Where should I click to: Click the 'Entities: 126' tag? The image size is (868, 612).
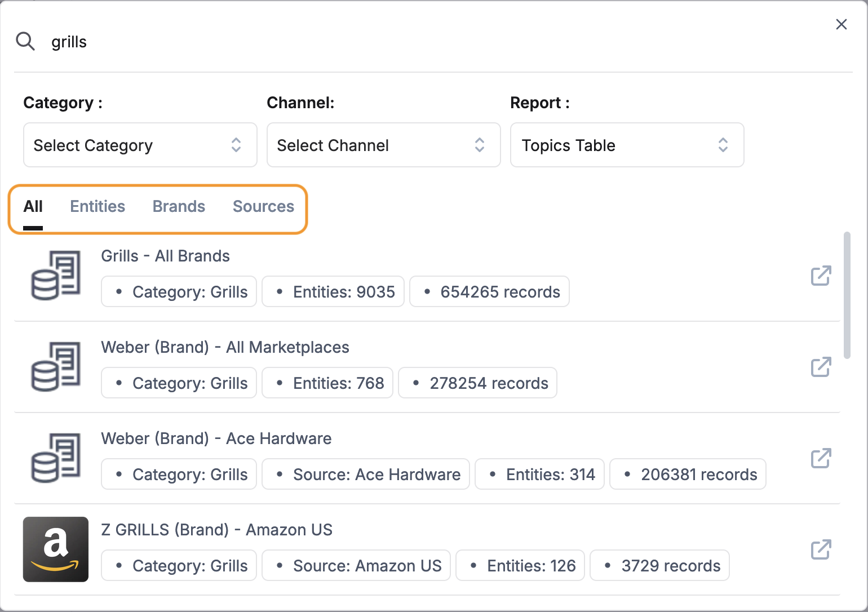520,565
